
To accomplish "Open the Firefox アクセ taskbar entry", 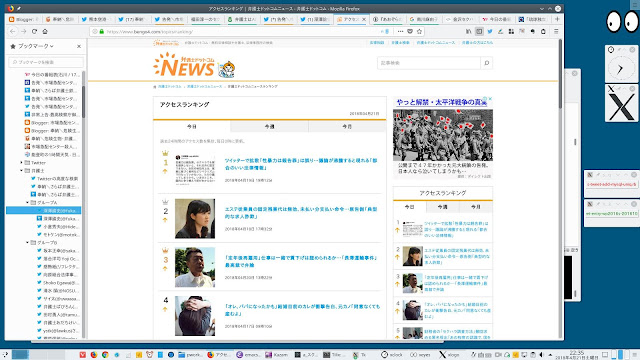I will coord(219,355).
